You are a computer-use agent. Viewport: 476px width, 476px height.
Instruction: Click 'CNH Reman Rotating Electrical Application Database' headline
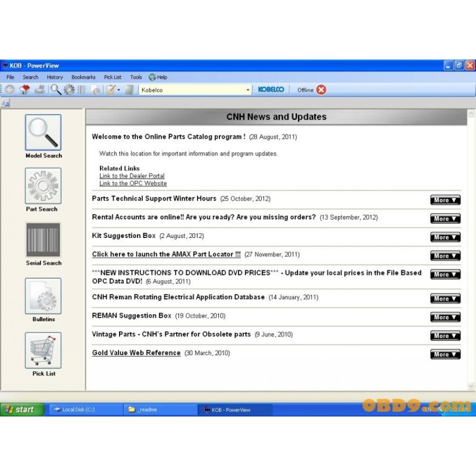(x=178, y=297)
